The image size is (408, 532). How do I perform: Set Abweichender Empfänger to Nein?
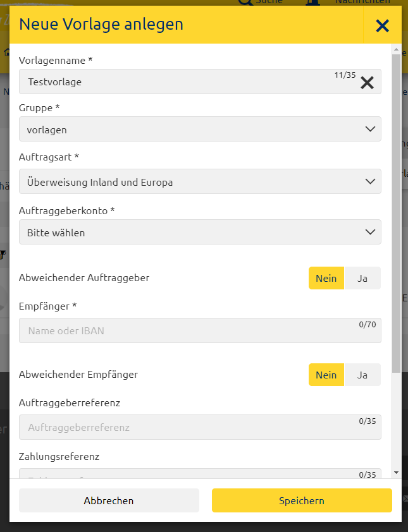[326, 375]
